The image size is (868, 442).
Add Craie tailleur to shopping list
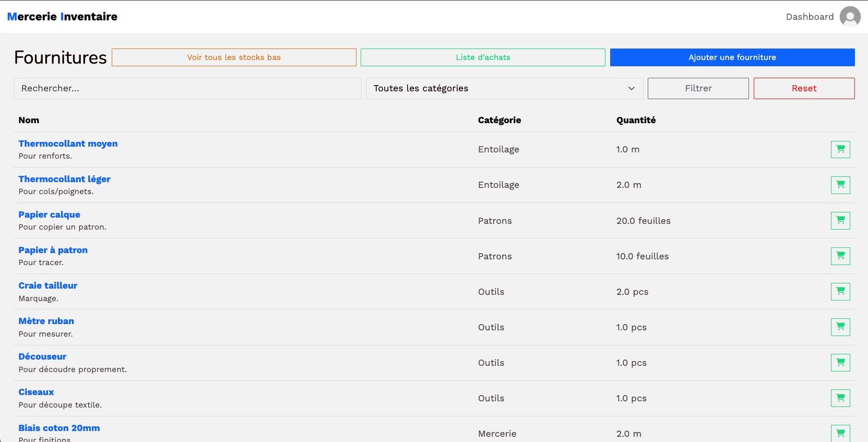840,291
